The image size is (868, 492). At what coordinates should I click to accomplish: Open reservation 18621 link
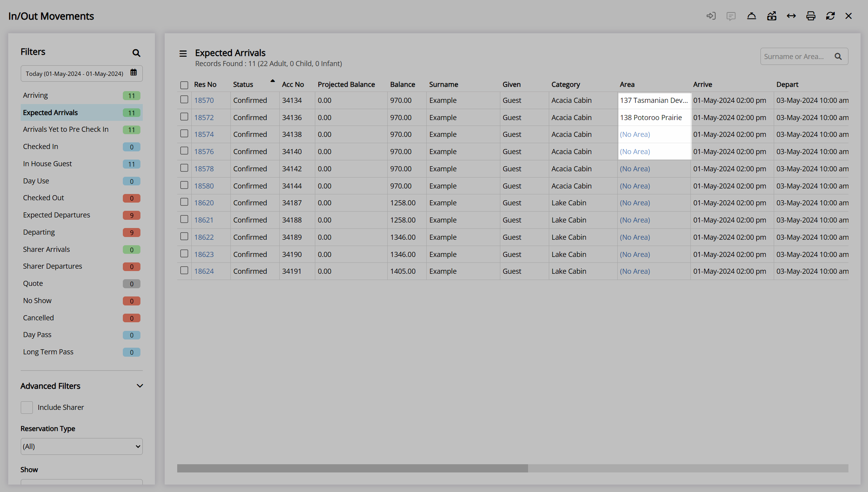204,220
